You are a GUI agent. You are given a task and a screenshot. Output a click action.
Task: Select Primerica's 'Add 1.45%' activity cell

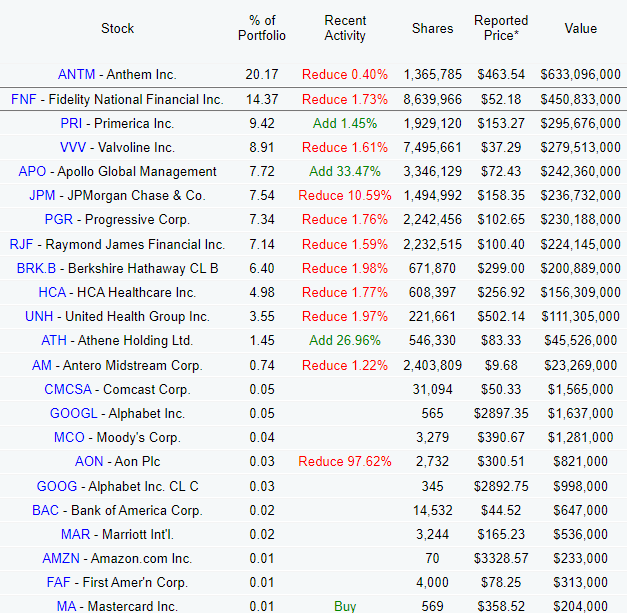click(x=345, y=123)
